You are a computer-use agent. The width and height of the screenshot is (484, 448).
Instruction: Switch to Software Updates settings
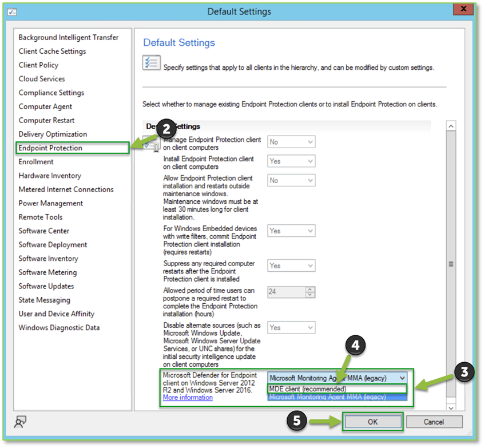pyautogui.click(x=46, y=286)
